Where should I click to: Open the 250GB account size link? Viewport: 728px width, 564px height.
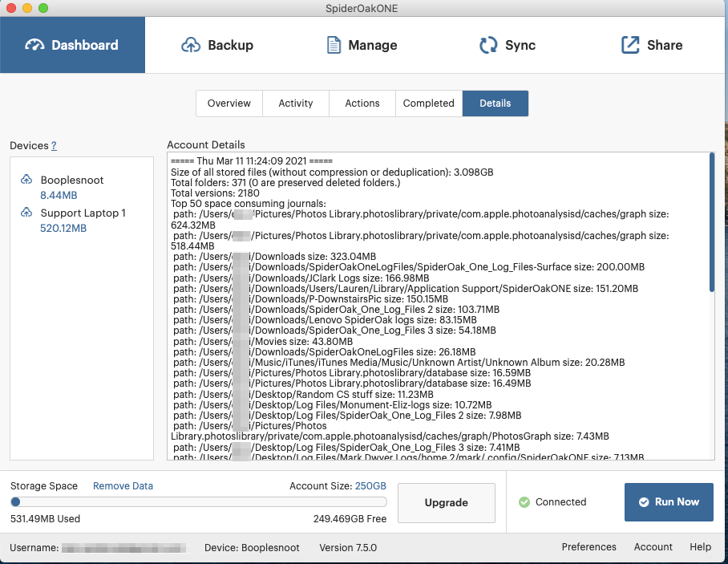370,486
